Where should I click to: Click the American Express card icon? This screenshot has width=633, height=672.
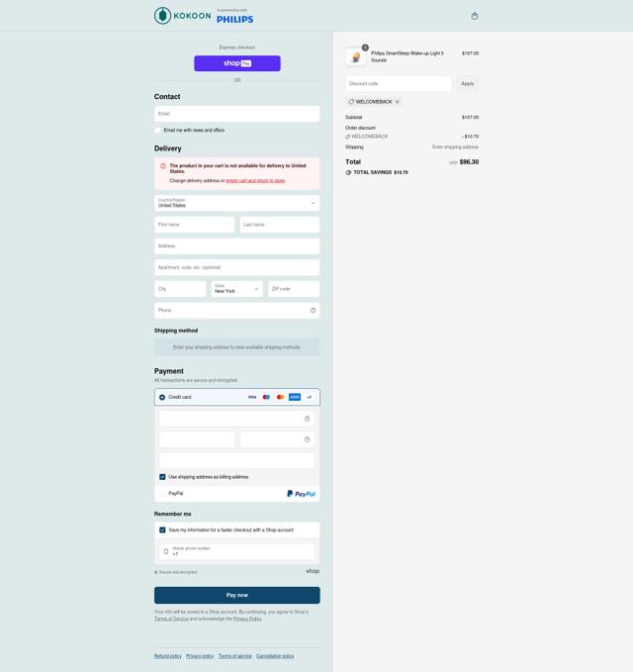(x=295, y=397)
